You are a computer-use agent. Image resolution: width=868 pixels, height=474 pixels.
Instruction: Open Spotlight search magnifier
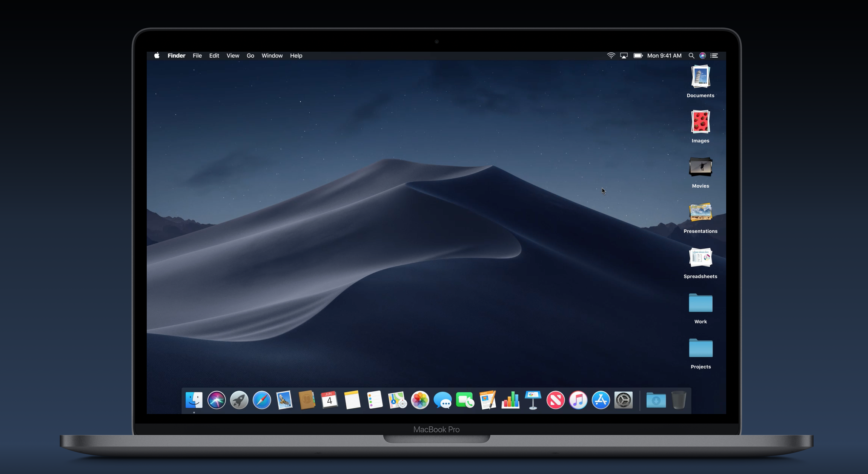(691, 55)
